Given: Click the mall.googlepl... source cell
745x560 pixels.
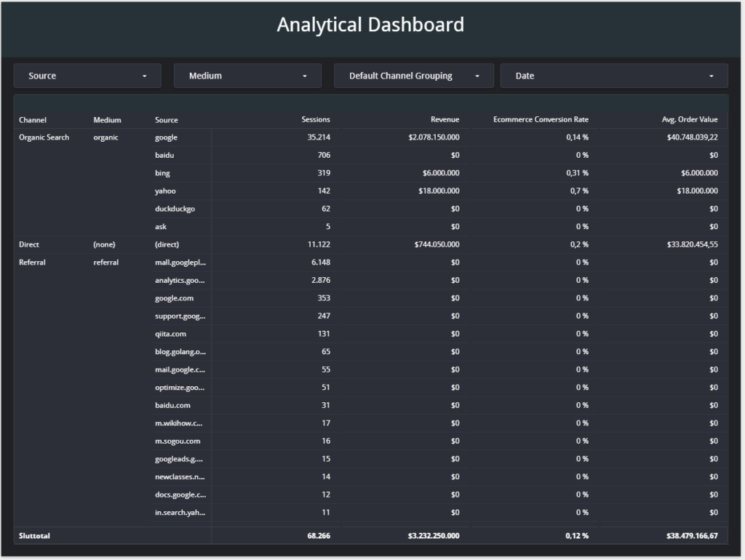Looking at the screenshot, I should point(180,263).
